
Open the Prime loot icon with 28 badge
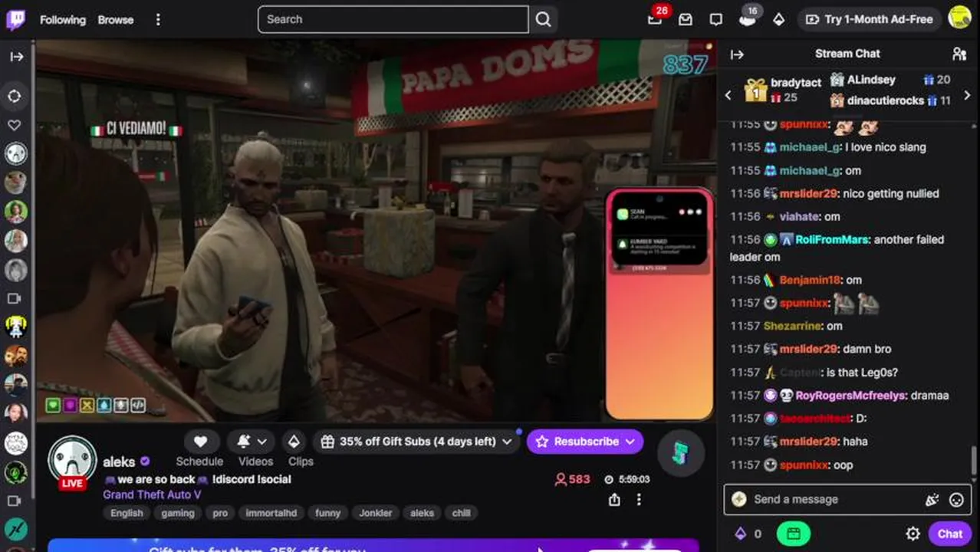pos(655,19)
